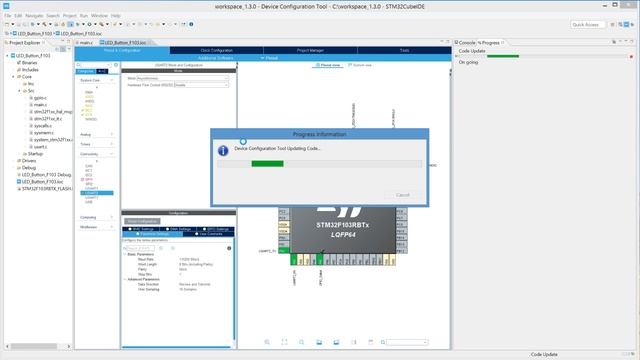
Task: Switch to the Clock Configuration tab
Action: coord(216,50)
